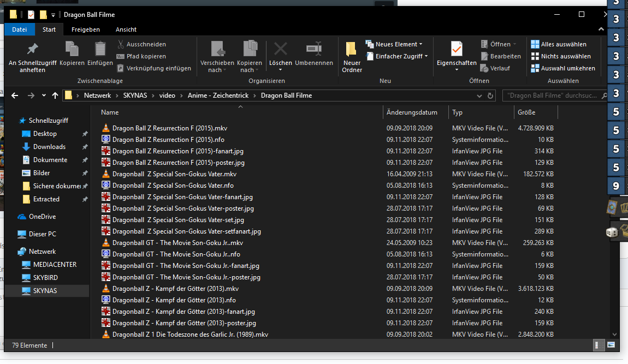
Task: Switch to large icons view in status bar
Action: pos(611,345)
